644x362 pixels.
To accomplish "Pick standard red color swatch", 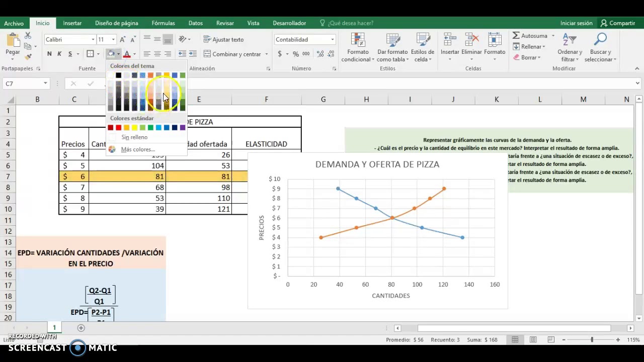I will click(x=118, y=128).
